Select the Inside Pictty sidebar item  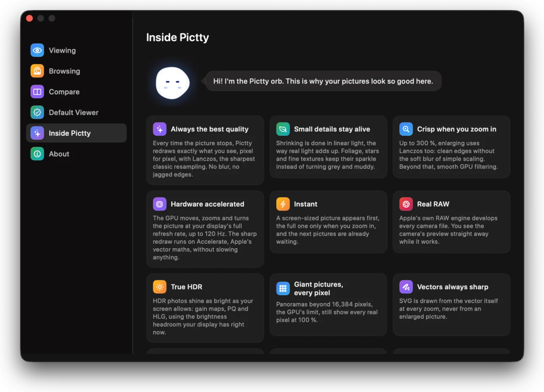[77, 133]
